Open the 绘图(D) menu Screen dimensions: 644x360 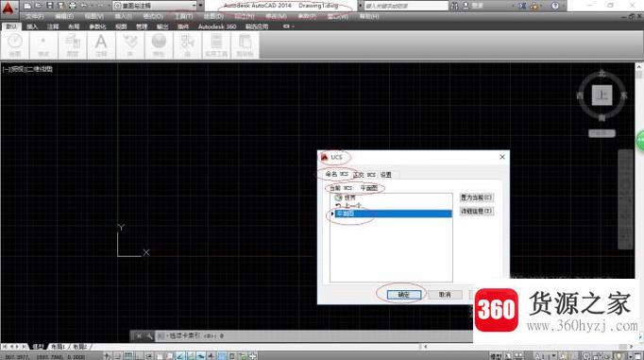[213, 16]
